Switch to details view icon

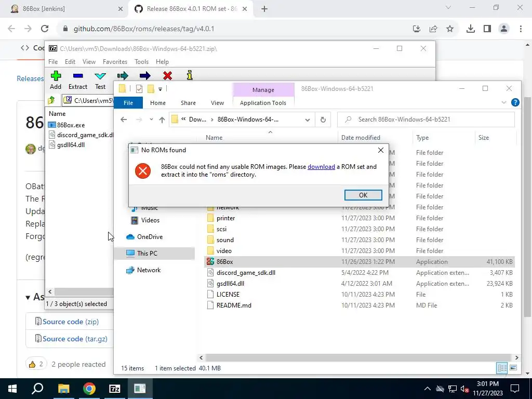pos(502,368)
